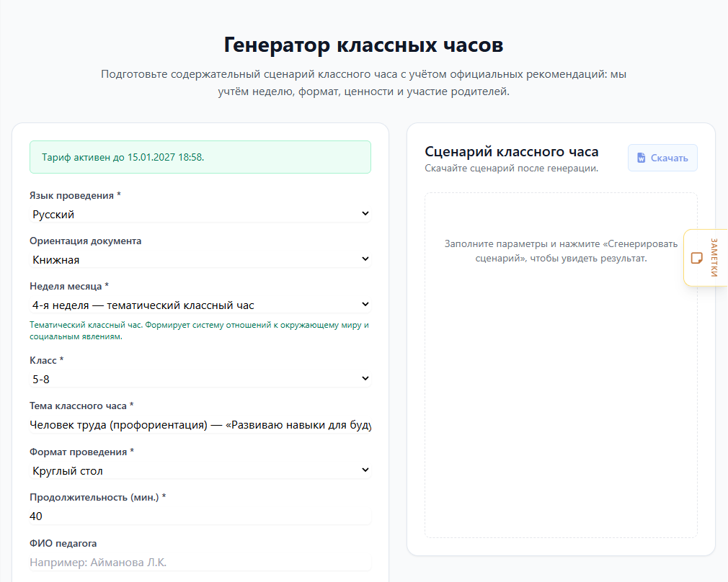Viewport: 728px width, 582px height.
Task: Open the Язык проведения dropdown
Action: pyautogui.click(x=200, y=214)
